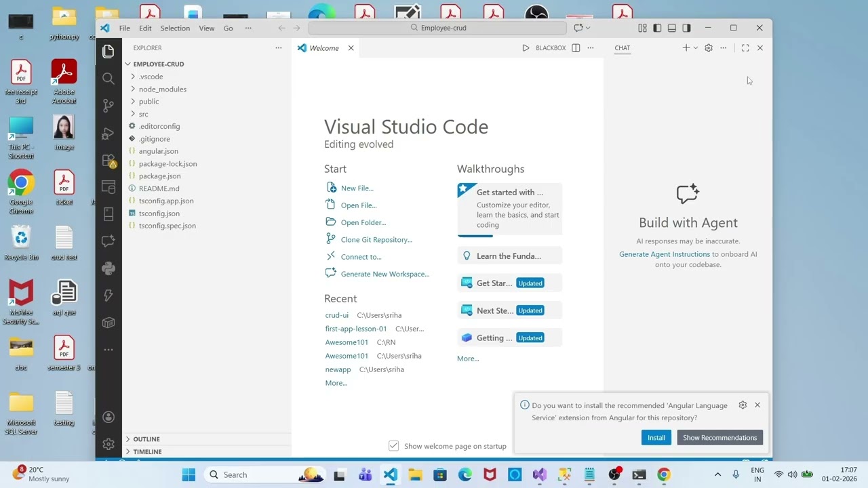Click the Windows Start button
Screen dimensions: 868x488
tap(189, 474)
